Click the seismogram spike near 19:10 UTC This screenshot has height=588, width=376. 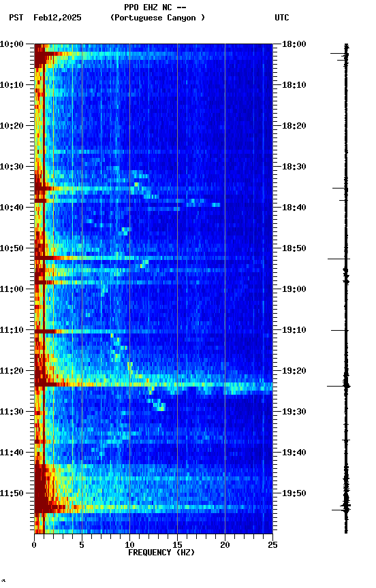[x=340, y=330]
